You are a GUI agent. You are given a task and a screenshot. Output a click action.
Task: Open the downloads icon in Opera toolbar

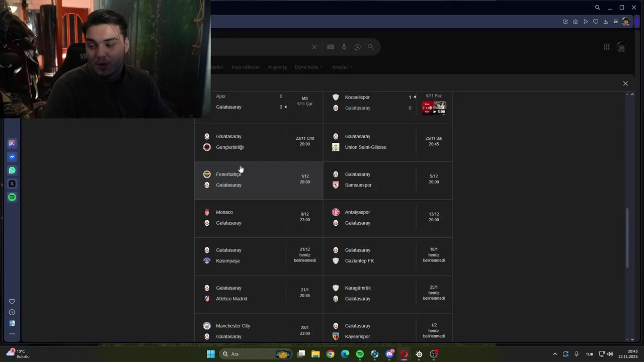pos(606,22)
